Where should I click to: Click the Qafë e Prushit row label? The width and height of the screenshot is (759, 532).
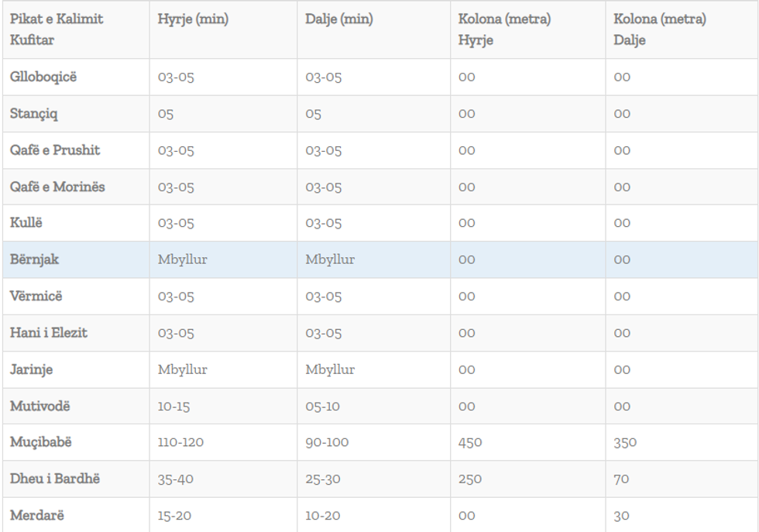pos(55,150)
